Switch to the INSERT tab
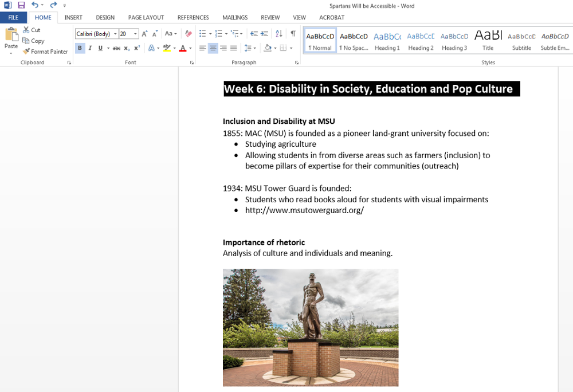The width and height of the screenshot is (573, 392). 73,18
